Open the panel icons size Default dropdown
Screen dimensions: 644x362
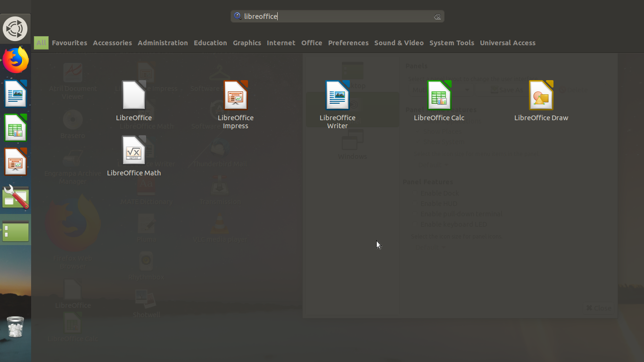click(430, 247)
